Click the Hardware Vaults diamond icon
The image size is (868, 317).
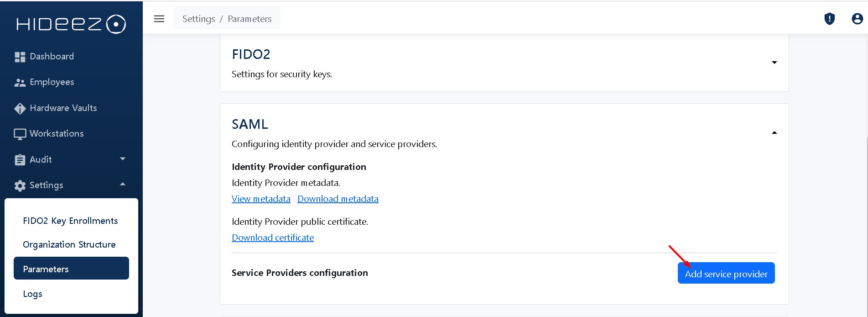(x=20, y=108)
